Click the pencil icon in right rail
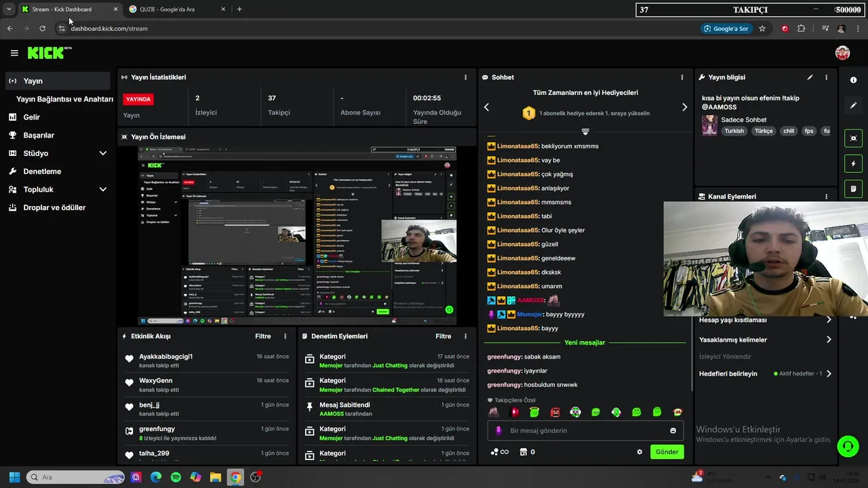Image resolution: width=868 pixels, height=488 pixels. point(853,106)
